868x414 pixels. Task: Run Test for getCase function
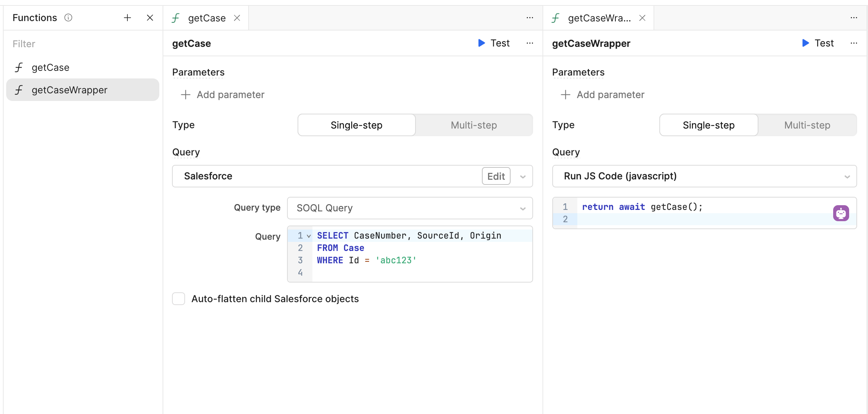(494, 43)
